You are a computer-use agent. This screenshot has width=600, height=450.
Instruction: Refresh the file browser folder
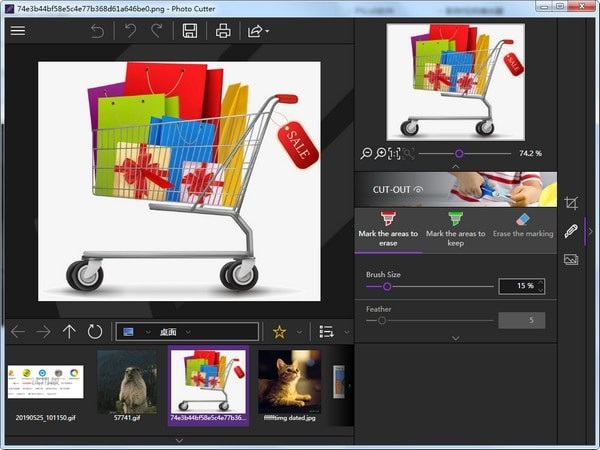[x=95, y=332]
